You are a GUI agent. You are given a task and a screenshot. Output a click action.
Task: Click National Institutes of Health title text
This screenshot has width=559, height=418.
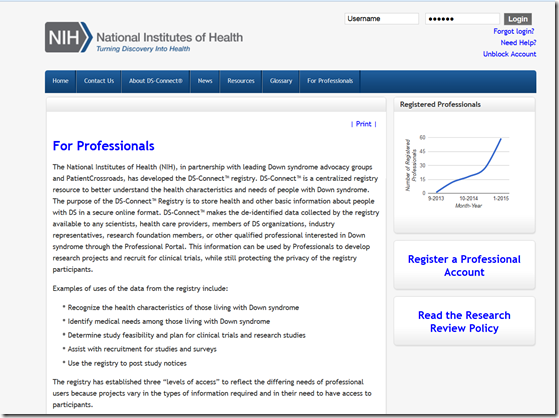[170, 37]
